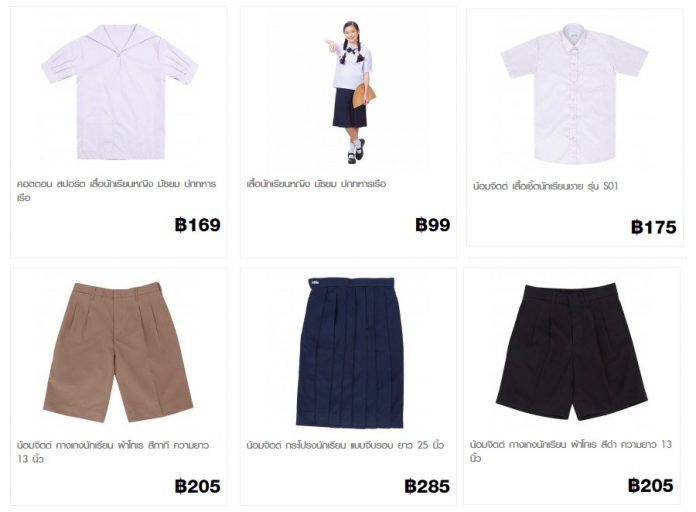Click the ฿175 price label
This screenshot has height=512, width=696.
pos(653,227)
